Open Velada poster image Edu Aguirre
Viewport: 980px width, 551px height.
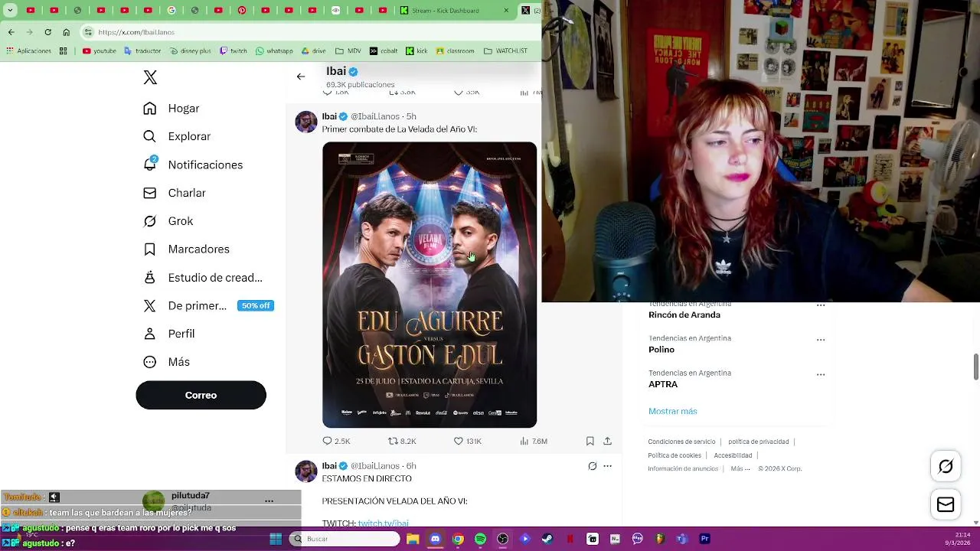pos(430,285)
